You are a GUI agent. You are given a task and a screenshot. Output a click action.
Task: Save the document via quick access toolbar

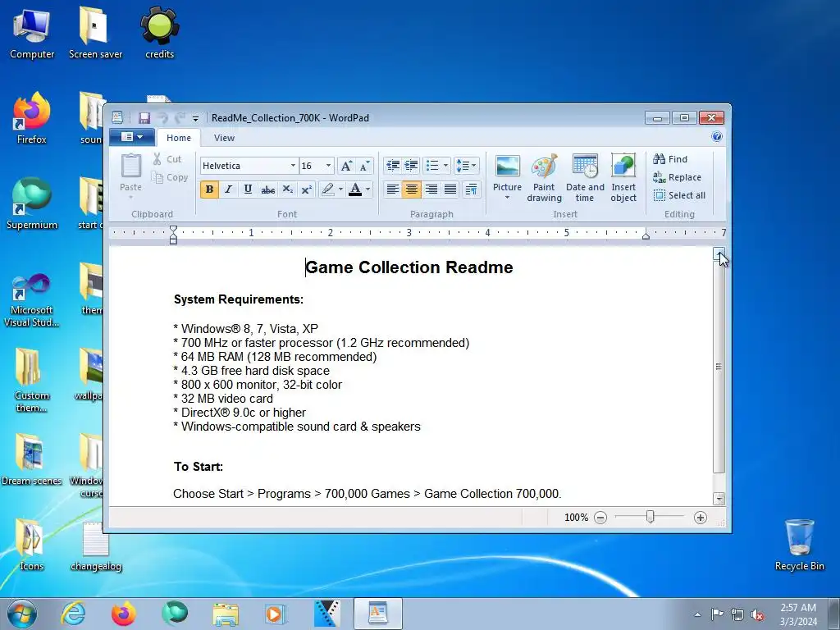pos(144,118)
